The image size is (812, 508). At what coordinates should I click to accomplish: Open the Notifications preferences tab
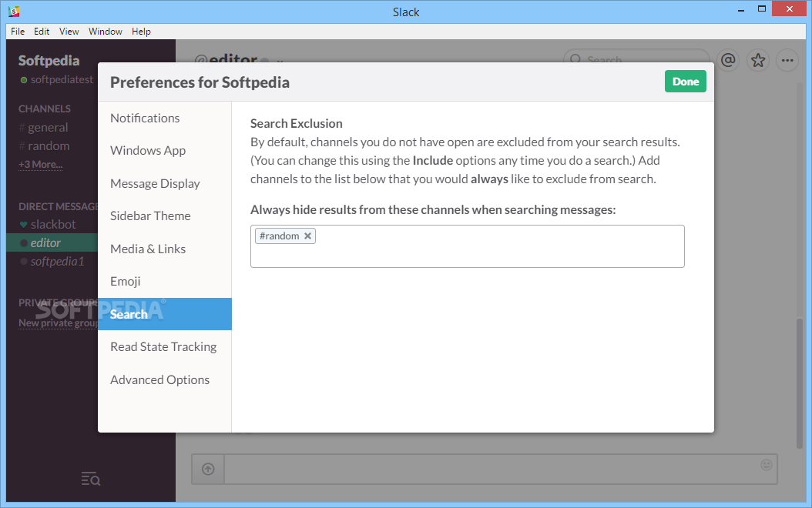(x=145, y=118)
